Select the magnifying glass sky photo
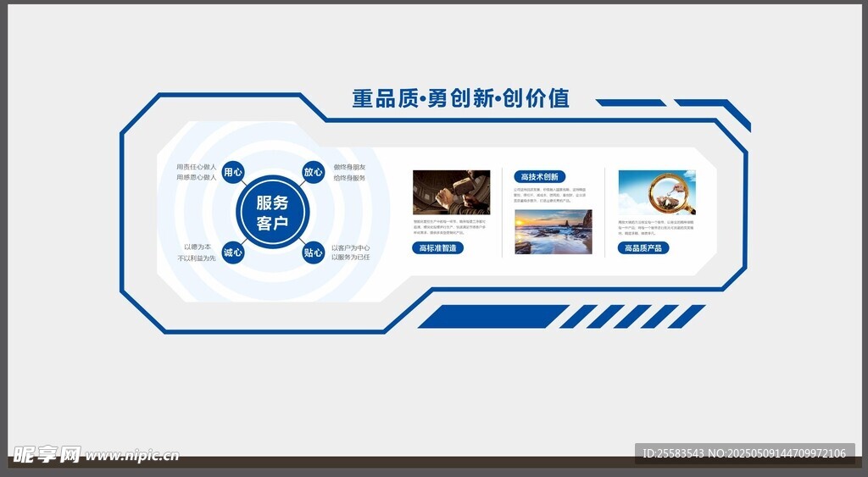The image size is (868, 477). [x=656, y=192]
